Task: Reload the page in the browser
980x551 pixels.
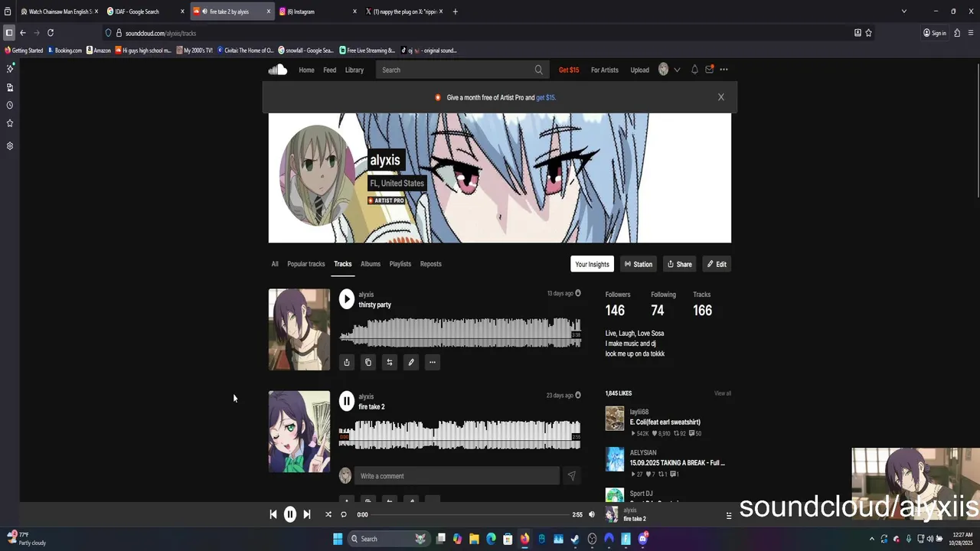Action: click(51, 33)
